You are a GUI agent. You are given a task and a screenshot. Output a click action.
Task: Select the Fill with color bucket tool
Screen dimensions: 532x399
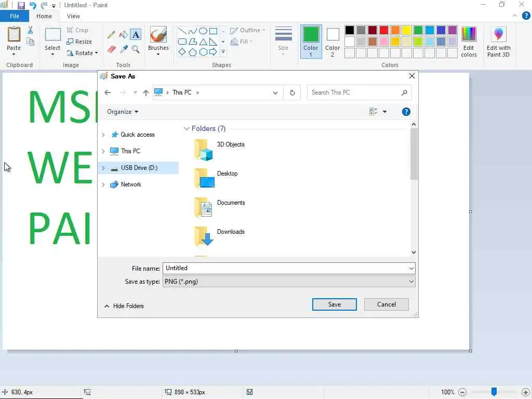click(x=124, y=35)
